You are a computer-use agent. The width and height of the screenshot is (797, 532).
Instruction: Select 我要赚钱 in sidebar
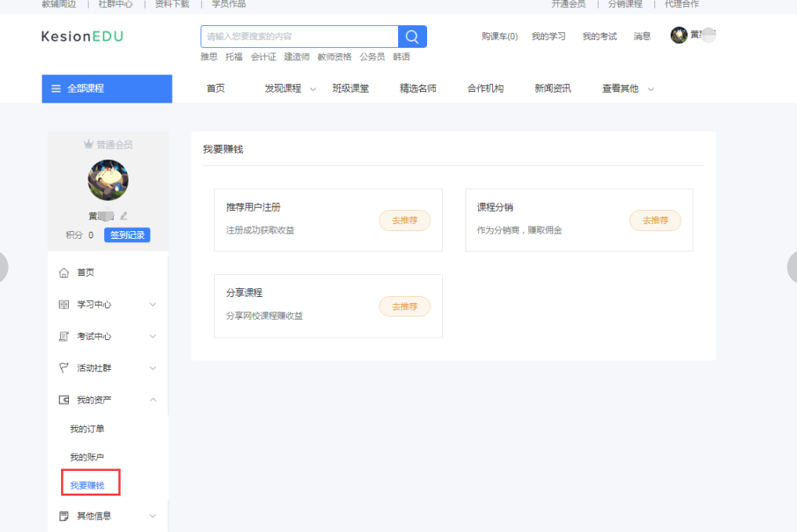coord(87,485)
